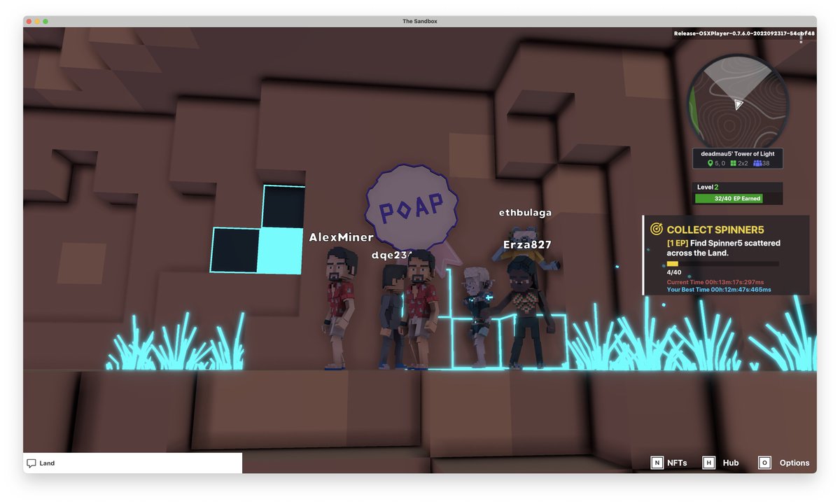The image size is (840, 504).
Task: Click the AlexMiner player name tag
Action: point(342,237)
